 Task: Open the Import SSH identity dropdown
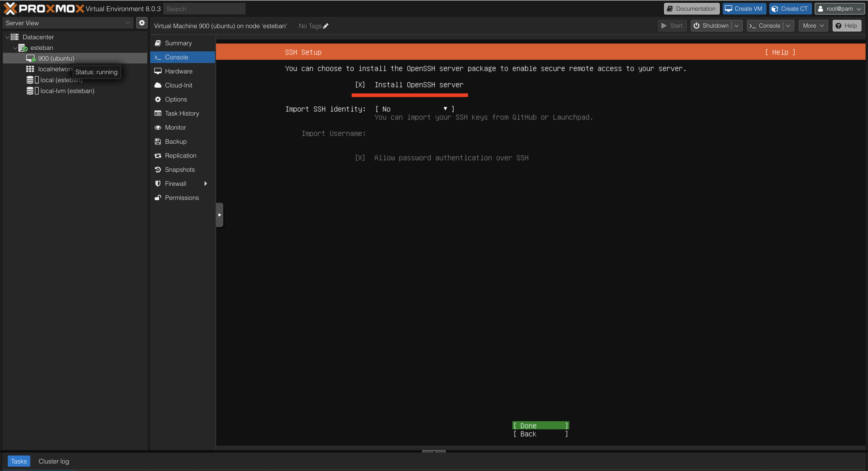(415, 109)
